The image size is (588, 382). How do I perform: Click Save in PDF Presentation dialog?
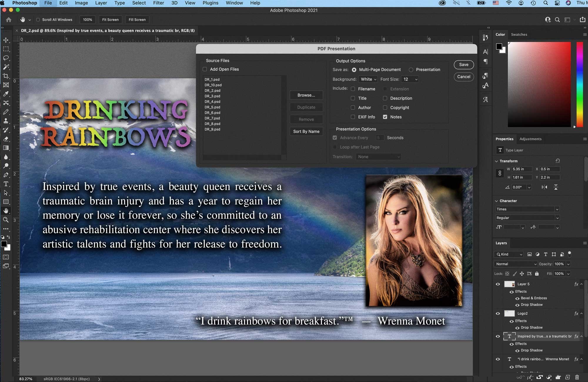[464, 65]
